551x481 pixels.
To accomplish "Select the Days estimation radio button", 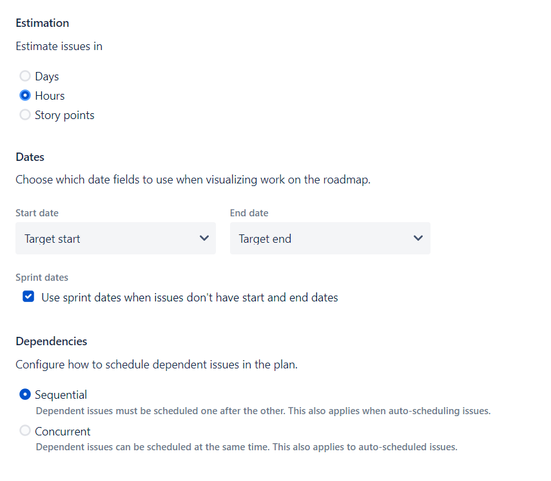I will (x=25, y=76).
